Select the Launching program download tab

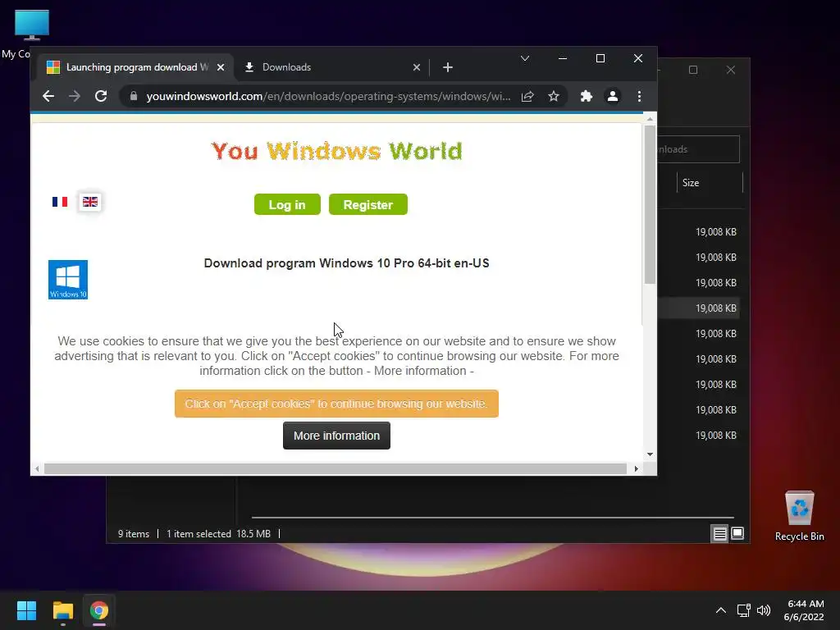click(136, 67)
